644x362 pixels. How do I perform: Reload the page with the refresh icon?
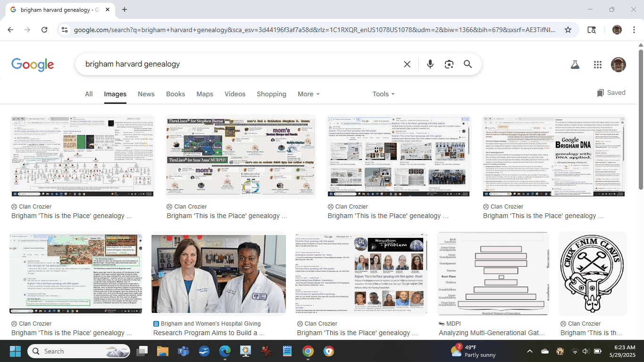click(x=44, y=30)
